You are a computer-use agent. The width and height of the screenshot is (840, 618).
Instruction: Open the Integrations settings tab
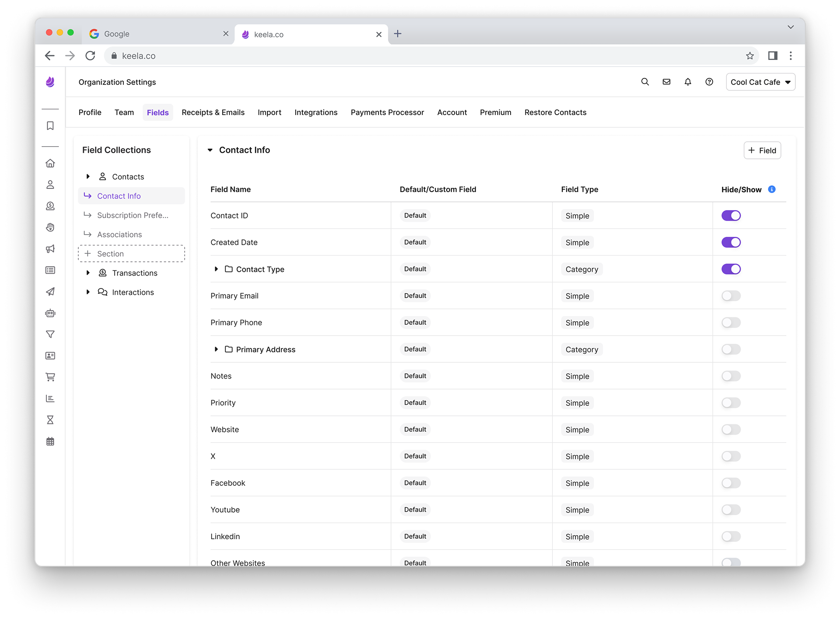click(316, 112)
